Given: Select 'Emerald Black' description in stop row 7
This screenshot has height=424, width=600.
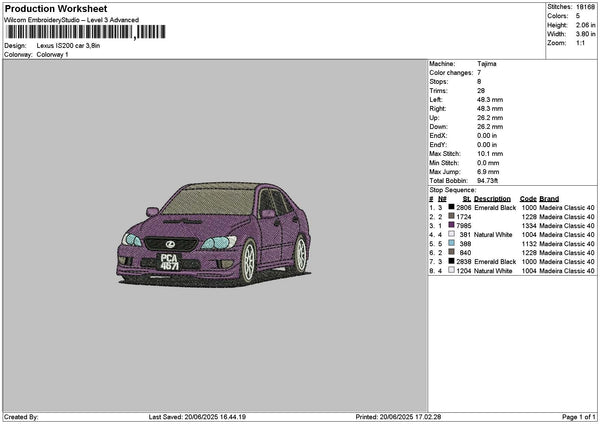Looking at the screenshot, I should [495, 262].
